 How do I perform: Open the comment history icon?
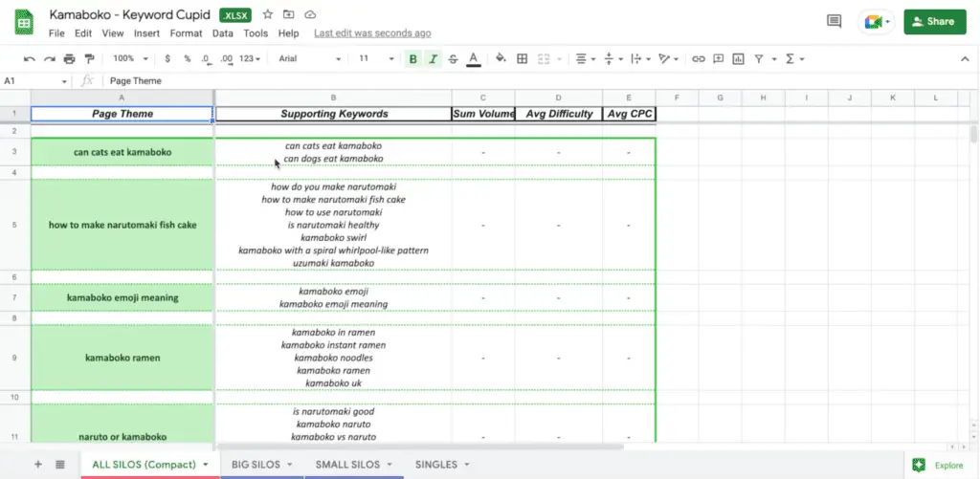(x=834, y=21)
